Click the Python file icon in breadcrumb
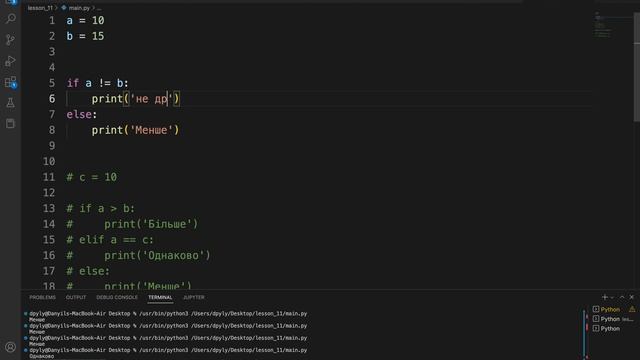 [64, 8]
